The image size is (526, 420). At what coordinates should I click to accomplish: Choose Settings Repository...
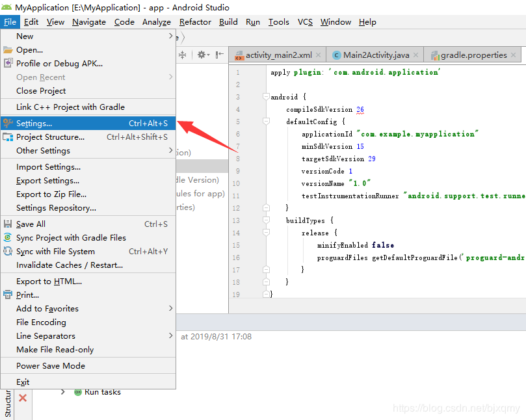click(x=88, y=208)
